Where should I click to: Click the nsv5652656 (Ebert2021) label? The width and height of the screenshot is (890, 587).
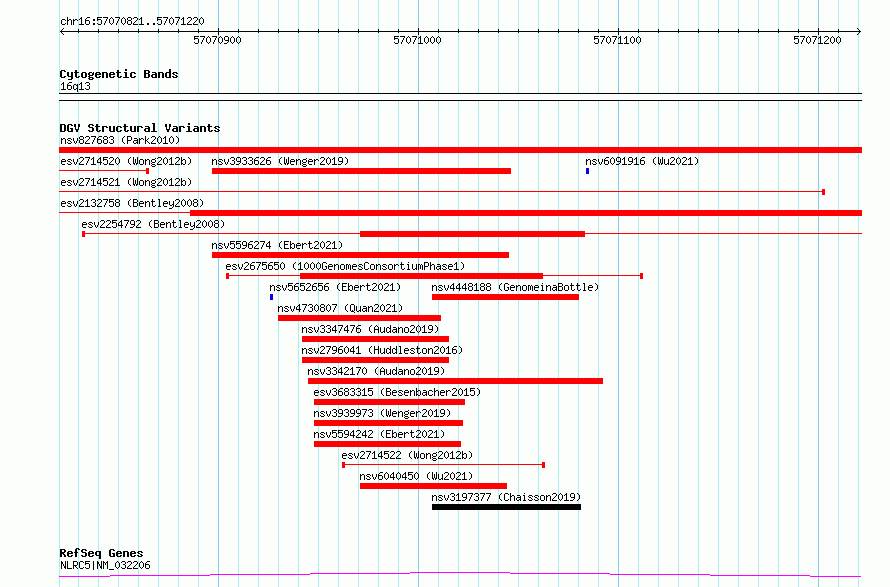[x=335, y=287]
